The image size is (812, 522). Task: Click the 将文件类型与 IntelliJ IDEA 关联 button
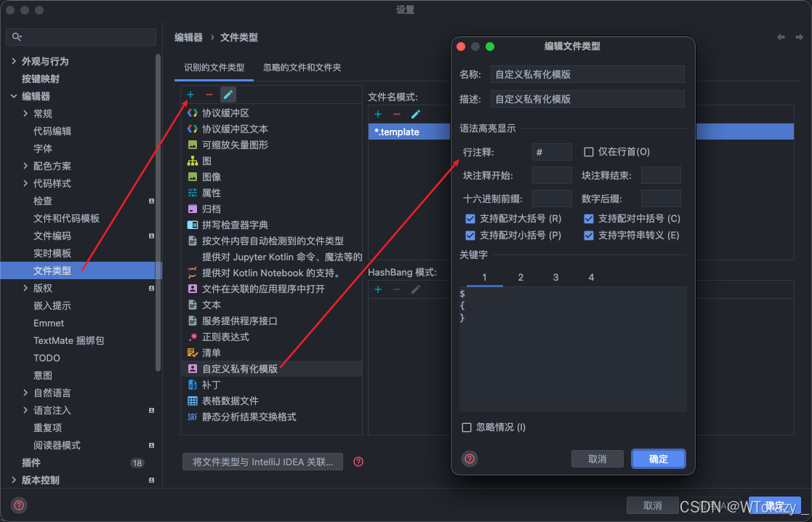262,462
